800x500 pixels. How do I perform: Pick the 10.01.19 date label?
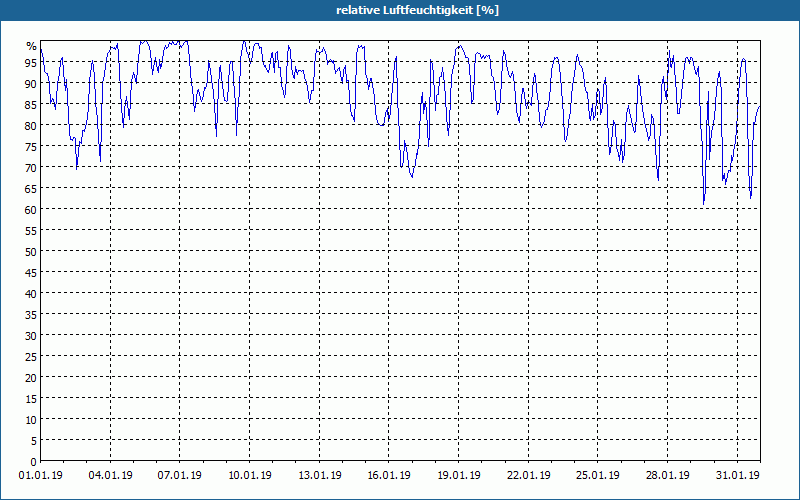pos(249,475)
